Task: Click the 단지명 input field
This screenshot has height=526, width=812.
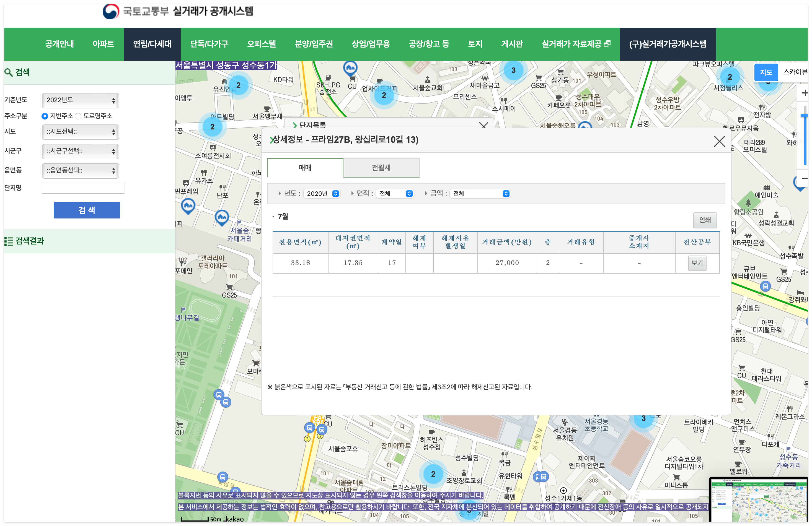Action: (83, 188)
